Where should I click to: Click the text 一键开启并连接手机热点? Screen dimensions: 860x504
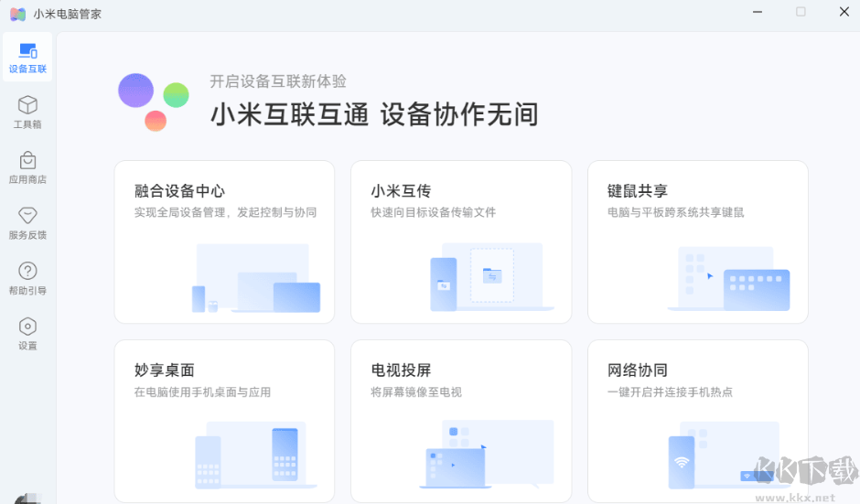(670, 392)
